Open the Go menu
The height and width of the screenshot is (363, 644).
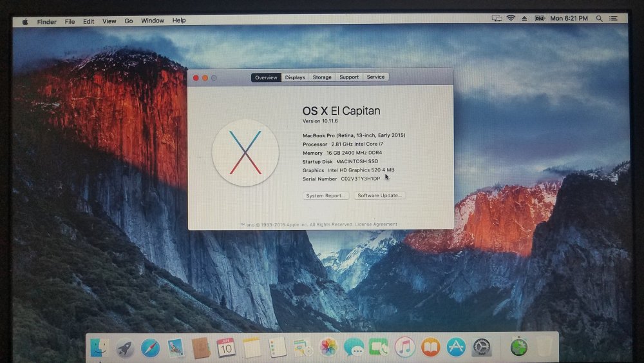(x=129, y=21)
